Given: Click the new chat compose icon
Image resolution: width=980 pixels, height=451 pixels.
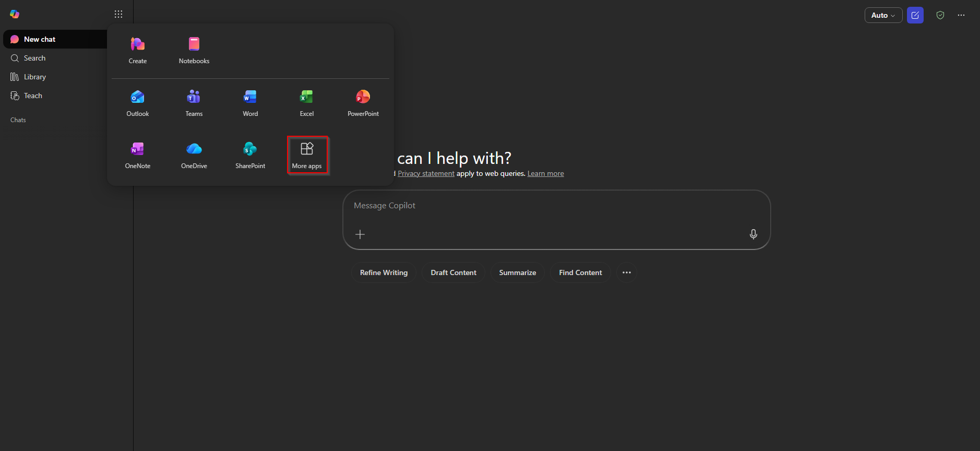Looking at the screenshot, I should coord(915,15).
